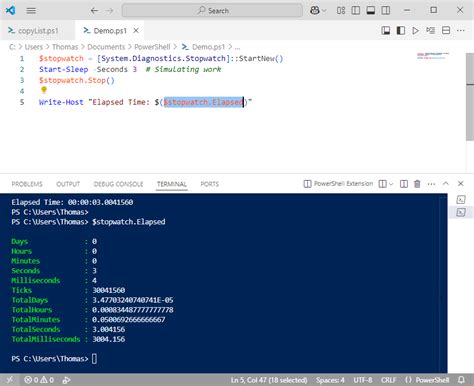
Task: Click the PowerShell Extension terminal label
Action: [x=338, y=184]
